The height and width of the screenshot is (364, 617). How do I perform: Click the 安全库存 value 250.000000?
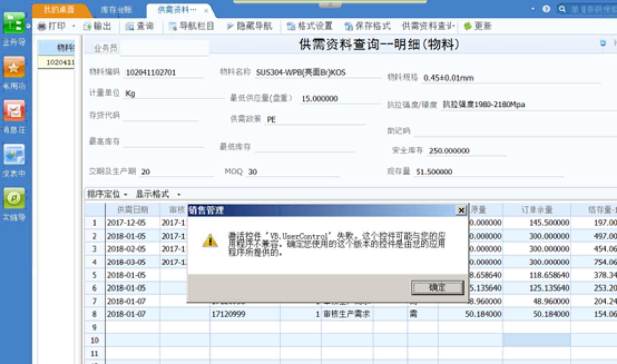click(467, 151)
